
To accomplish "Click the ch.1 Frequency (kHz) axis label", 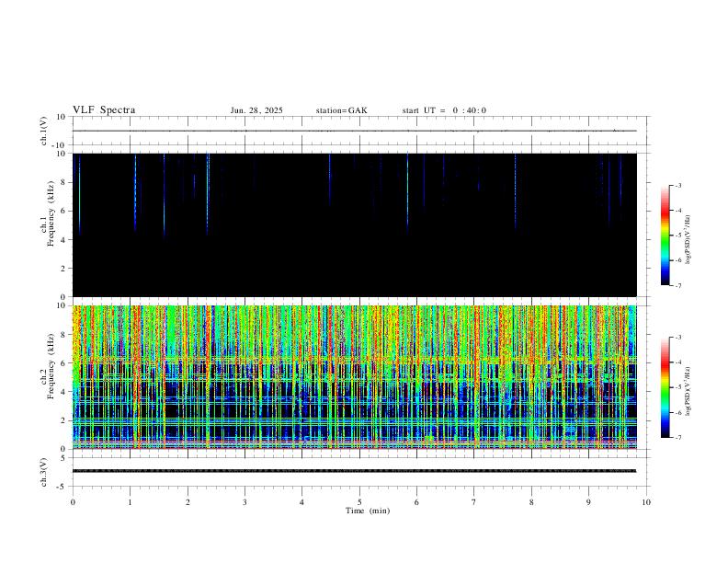I will tap(48, 213).
